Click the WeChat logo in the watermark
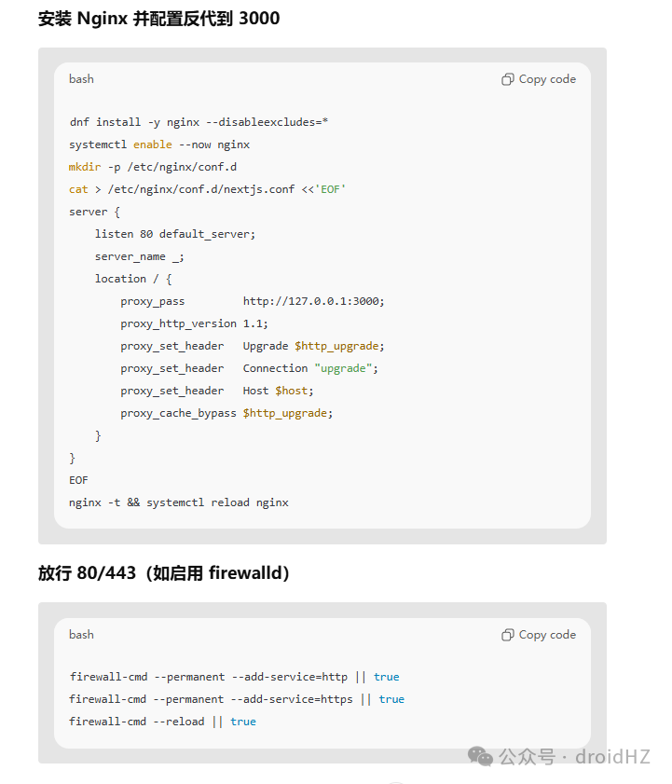The height and width of the screenshot is (784, 672). 481,757
